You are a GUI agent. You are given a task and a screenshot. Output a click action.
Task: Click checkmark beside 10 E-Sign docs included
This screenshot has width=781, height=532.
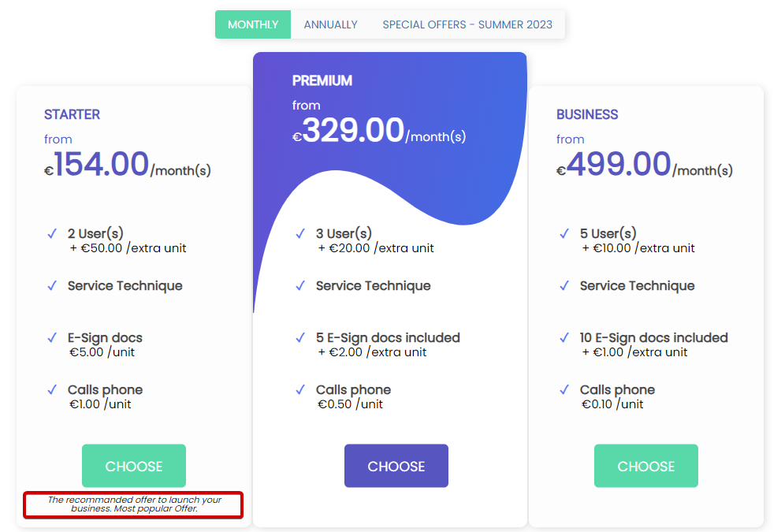click(x=563, y=338)
